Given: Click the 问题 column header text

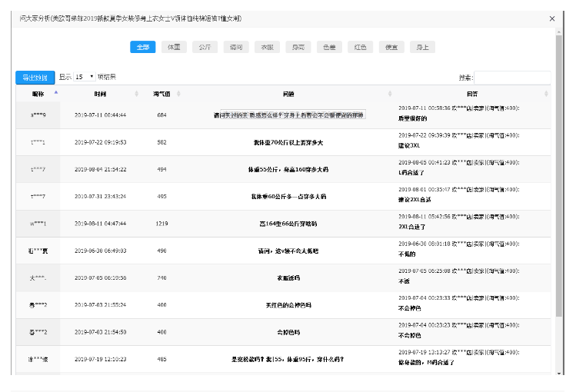Looking at the screenshot, I should tap(288, 94).
